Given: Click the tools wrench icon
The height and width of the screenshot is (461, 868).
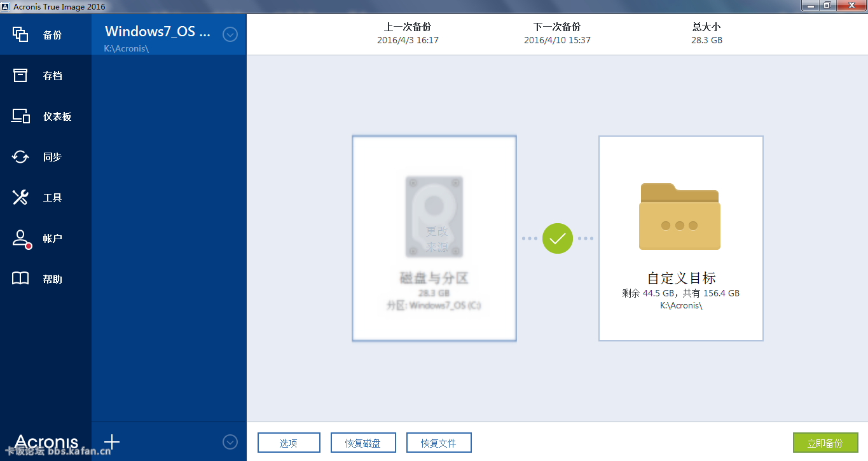Looking at the screenshot, I should pyautogui.click(x=20, y=198).
